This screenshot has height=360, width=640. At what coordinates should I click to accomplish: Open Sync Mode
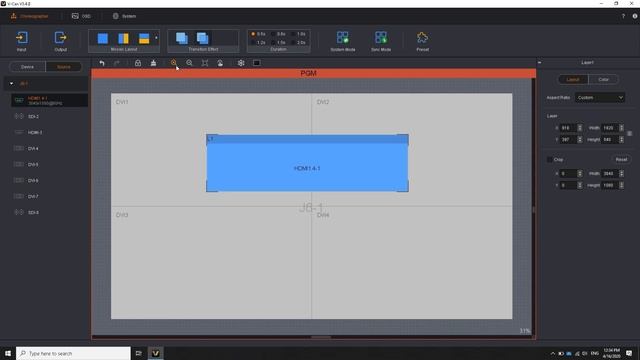(x=381, y=41)
